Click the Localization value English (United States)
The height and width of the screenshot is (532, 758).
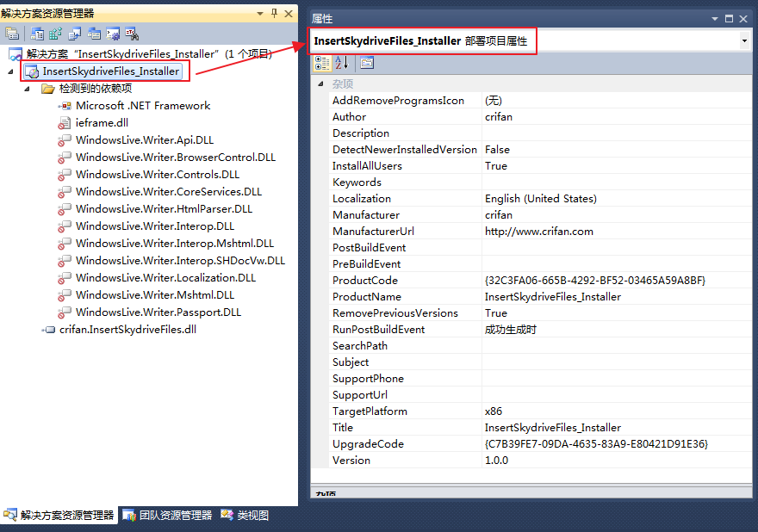pos(540,199)
